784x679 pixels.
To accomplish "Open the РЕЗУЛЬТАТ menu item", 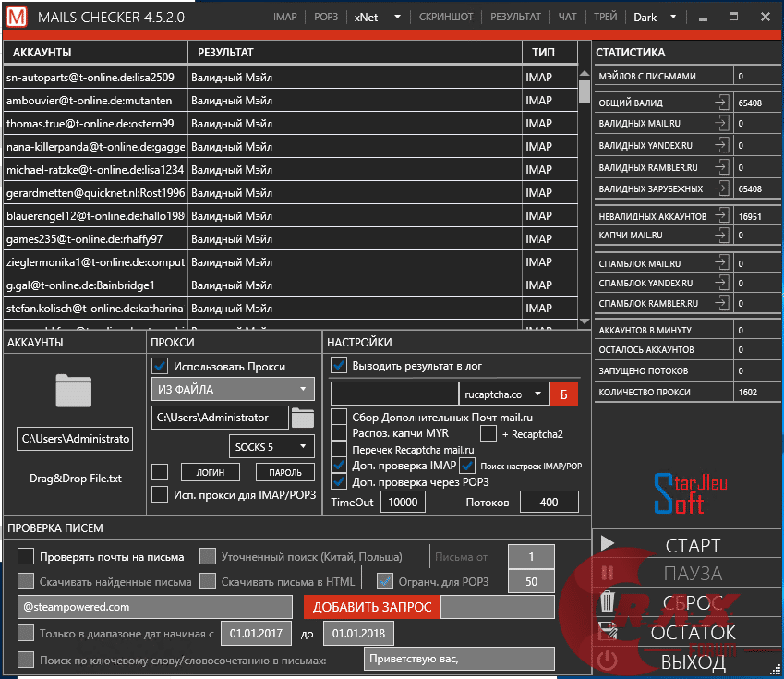I will point(515,17).
